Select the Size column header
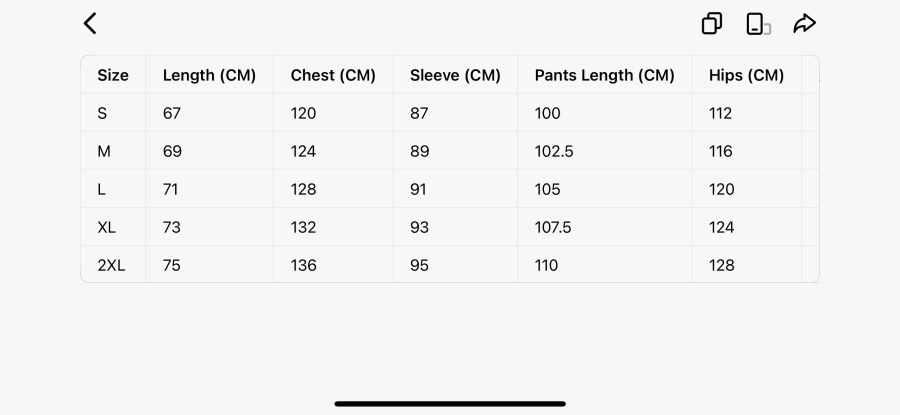This screenshot has width=900, height=415. click(113, 75)
